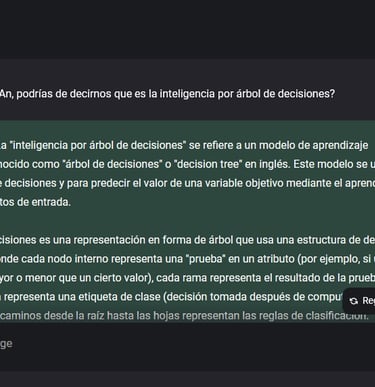
Task: Click the quoted word "prueba" in the reply
Action: click(206, 259)
